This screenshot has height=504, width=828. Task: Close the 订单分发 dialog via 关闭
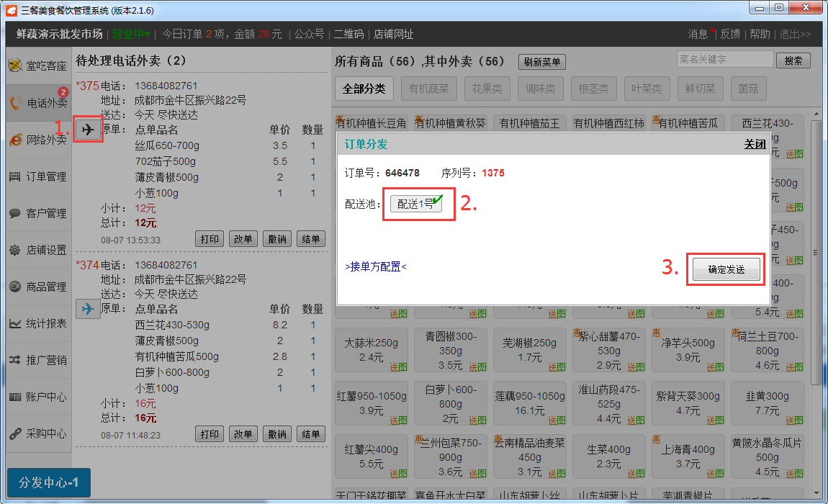coord(755,144)
